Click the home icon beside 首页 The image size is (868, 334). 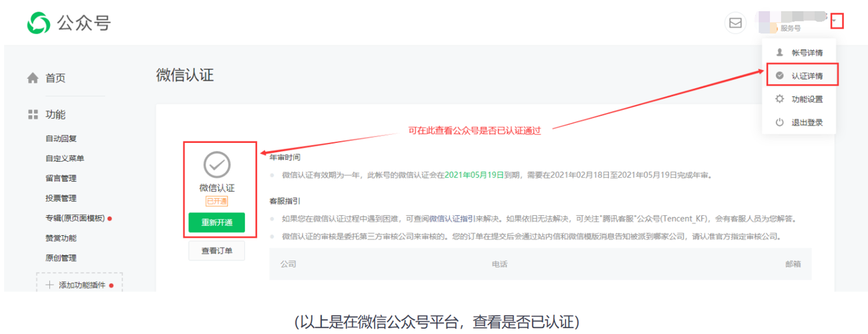click(x=33, y=78)
